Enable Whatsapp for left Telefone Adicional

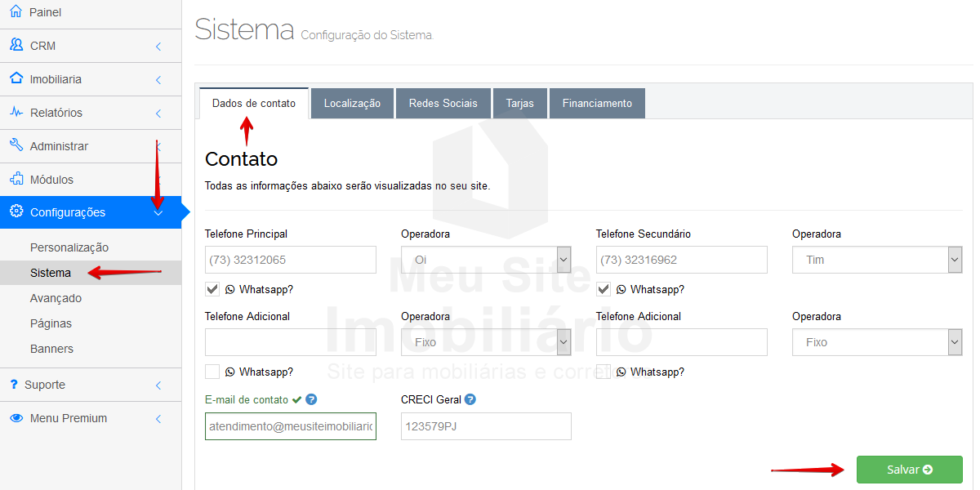tap(212, 372)
